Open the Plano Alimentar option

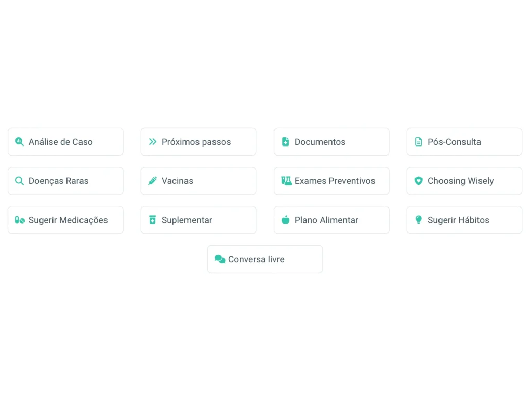331,220
